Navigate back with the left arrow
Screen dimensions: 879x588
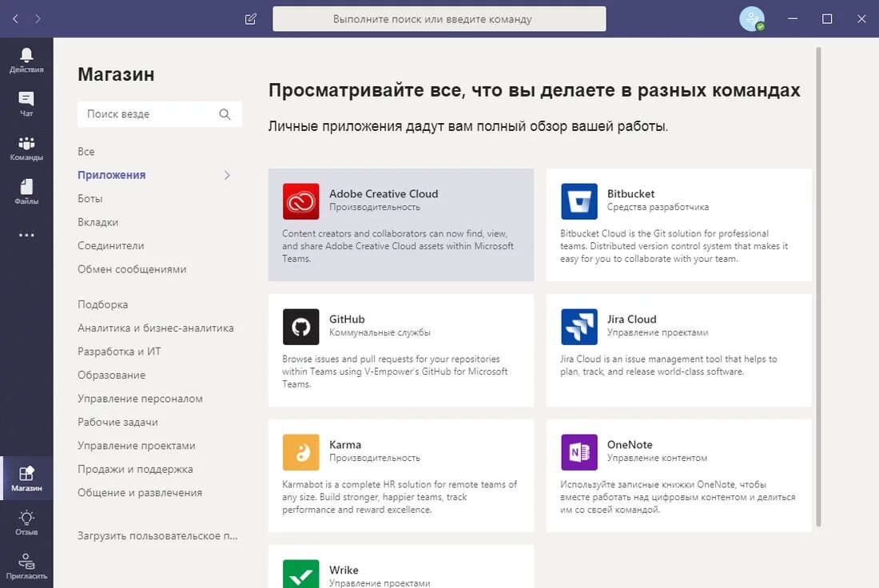[x=16, y=18]
